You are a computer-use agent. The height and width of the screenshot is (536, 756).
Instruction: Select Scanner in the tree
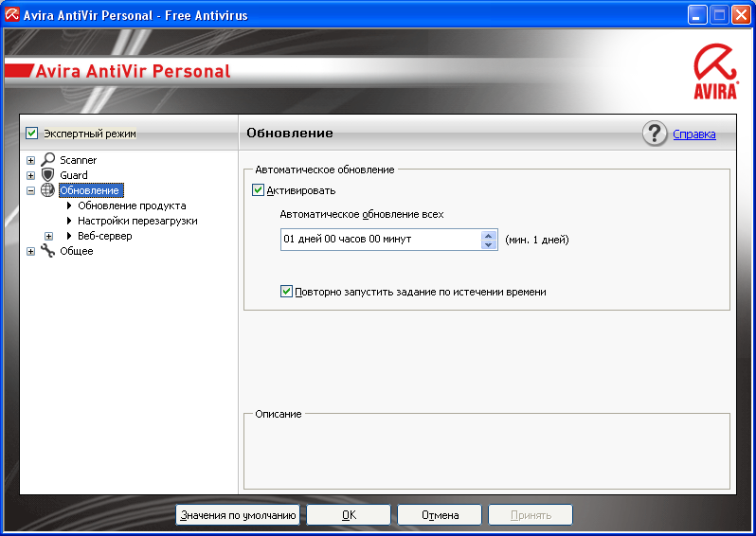click(78, 159)
